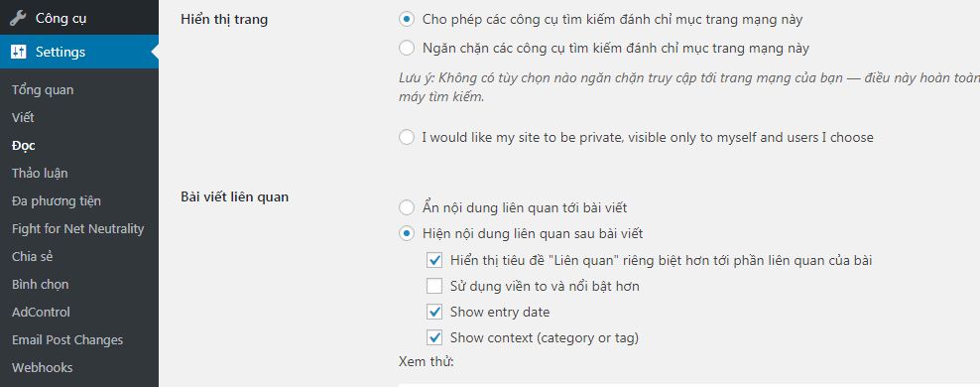The image size is (980, 387).
Task: Open Đa phương tiện settings
Action: [57, 200]
